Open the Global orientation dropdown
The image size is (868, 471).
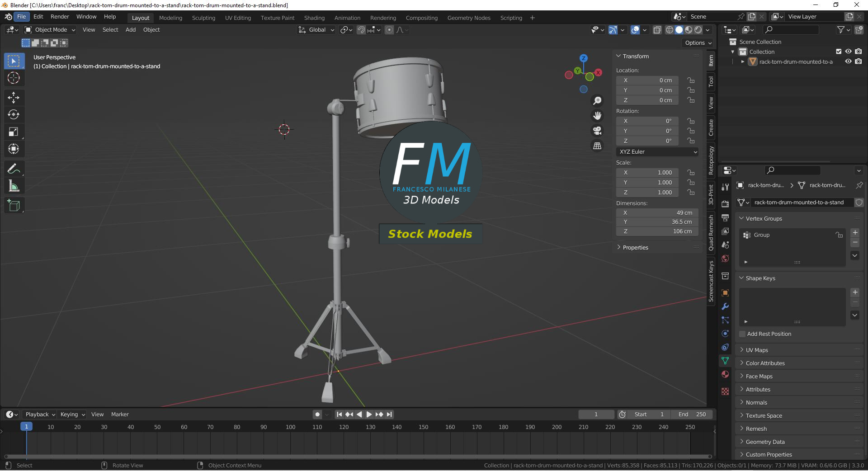(x=316, y=30)
